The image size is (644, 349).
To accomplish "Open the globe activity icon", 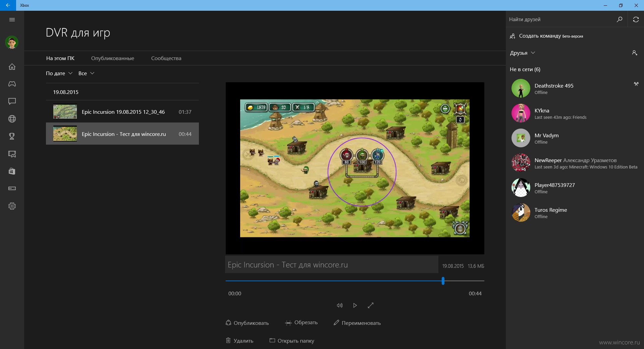I will click(x=12, y=119).
